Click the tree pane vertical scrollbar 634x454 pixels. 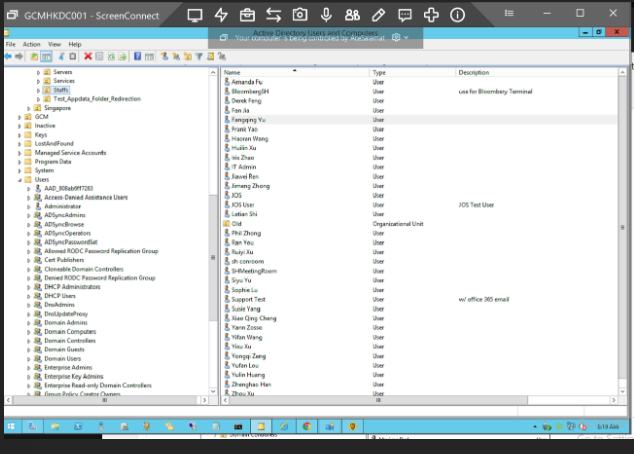pos(213,258)
